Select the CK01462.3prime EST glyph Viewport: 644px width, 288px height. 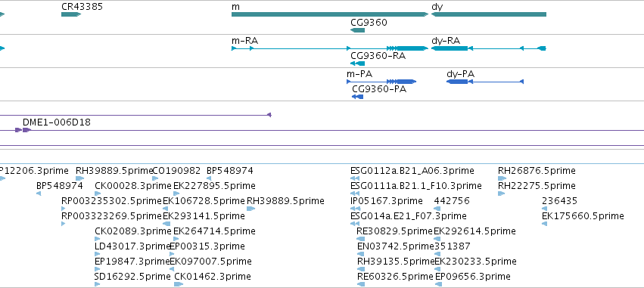pyautogui.click(x=179, y=284)
